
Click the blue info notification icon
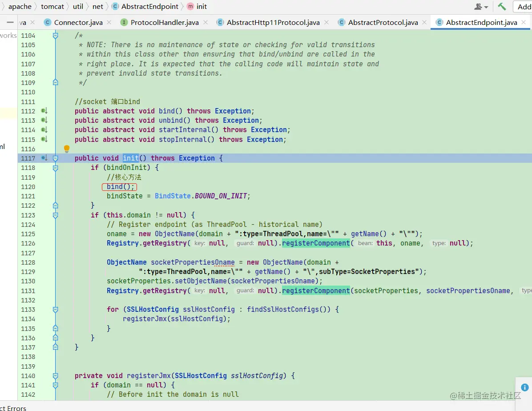524,387
